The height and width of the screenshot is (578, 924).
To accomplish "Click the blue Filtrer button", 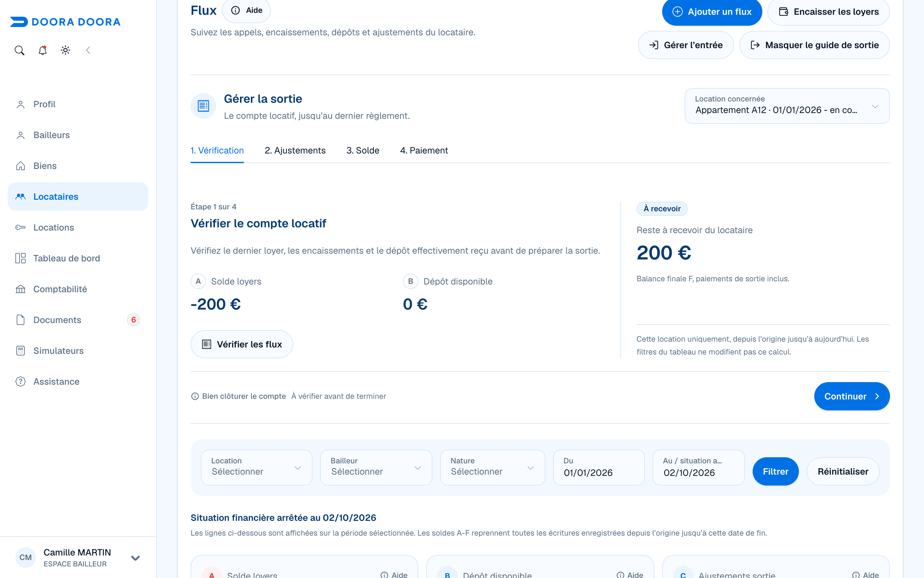I will 775,471.
